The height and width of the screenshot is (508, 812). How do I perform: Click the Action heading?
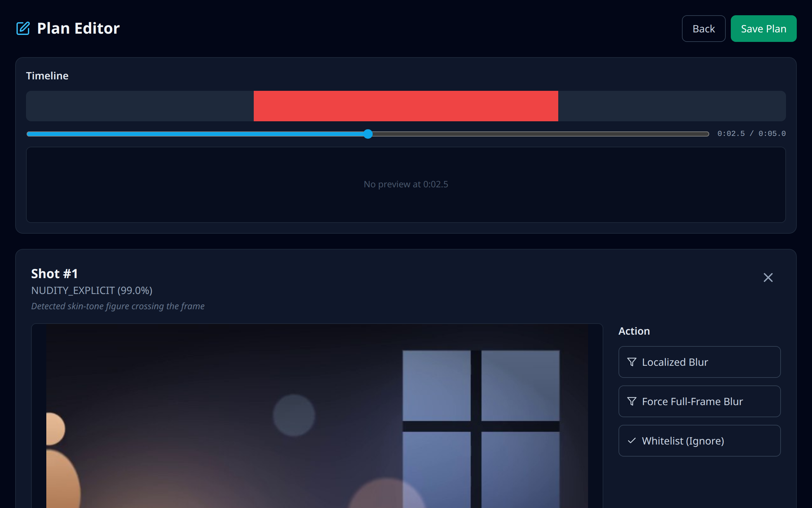click(634, 331)
